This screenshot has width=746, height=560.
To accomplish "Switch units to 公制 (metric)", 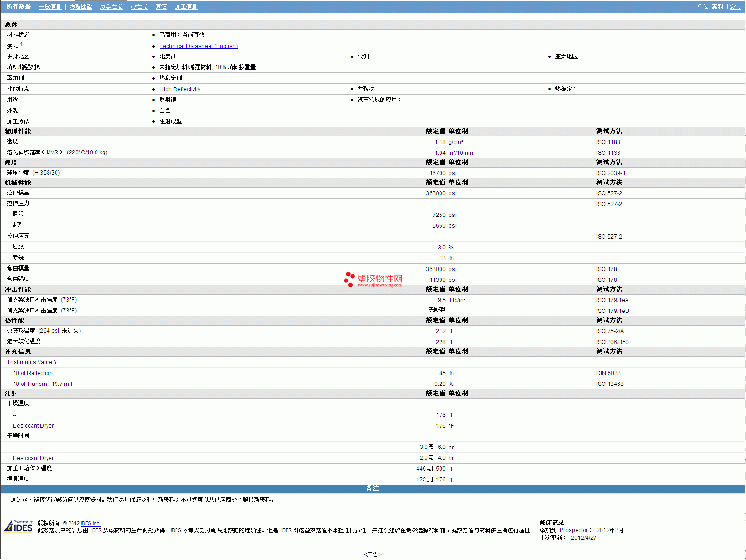I will coord(735,7).
